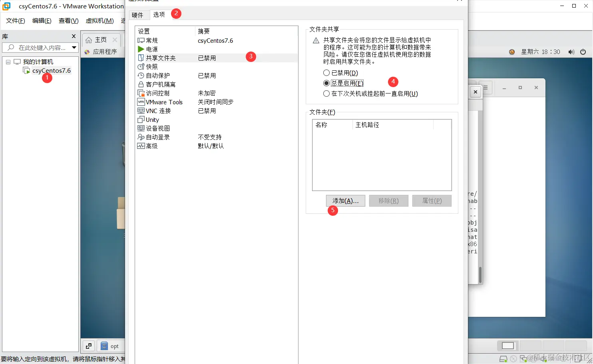Screen dimensions: 593x364
Task: Click the 不受支持 summary text
Action: pos(210,137)
